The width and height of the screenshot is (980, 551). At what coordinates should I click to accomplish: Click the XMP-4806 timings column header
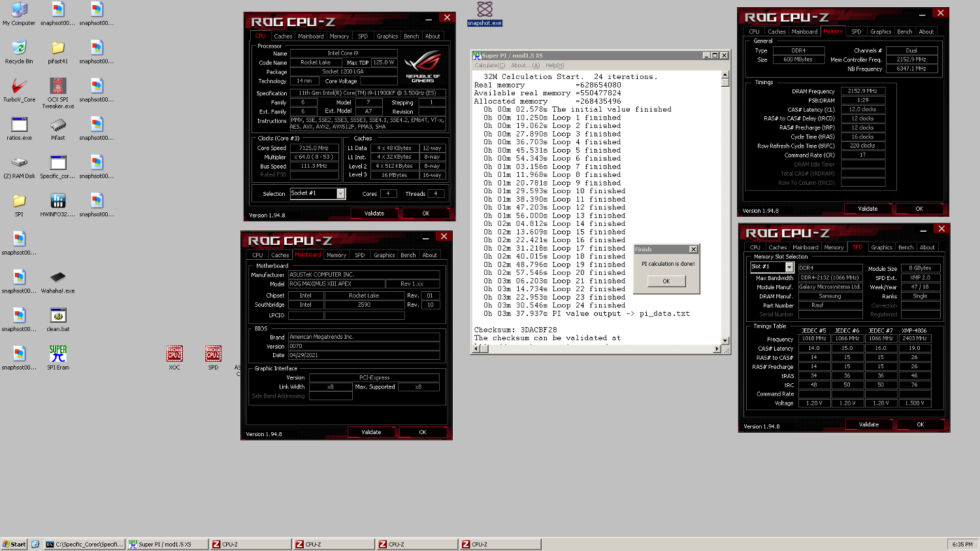click(x=914, y=330)
